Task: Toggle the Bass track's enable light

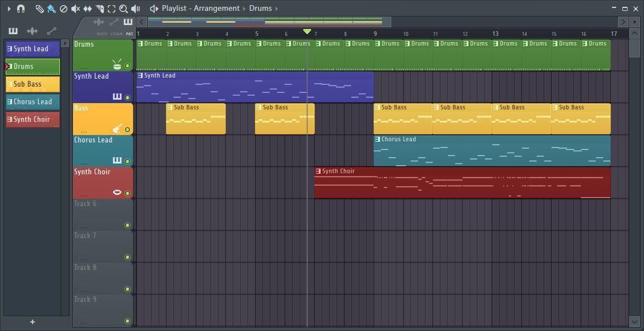Action: click(x=127, y=129)
